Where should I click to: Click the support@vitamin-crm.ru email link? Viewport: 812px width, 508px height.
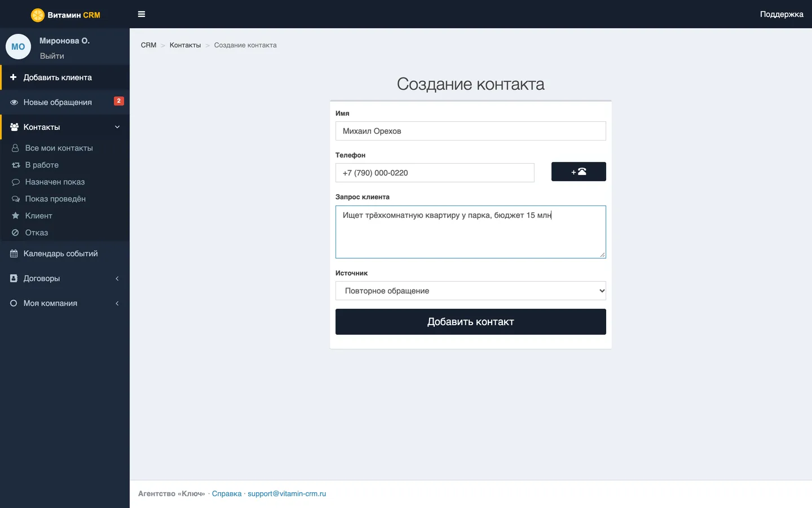click(287, 493)
